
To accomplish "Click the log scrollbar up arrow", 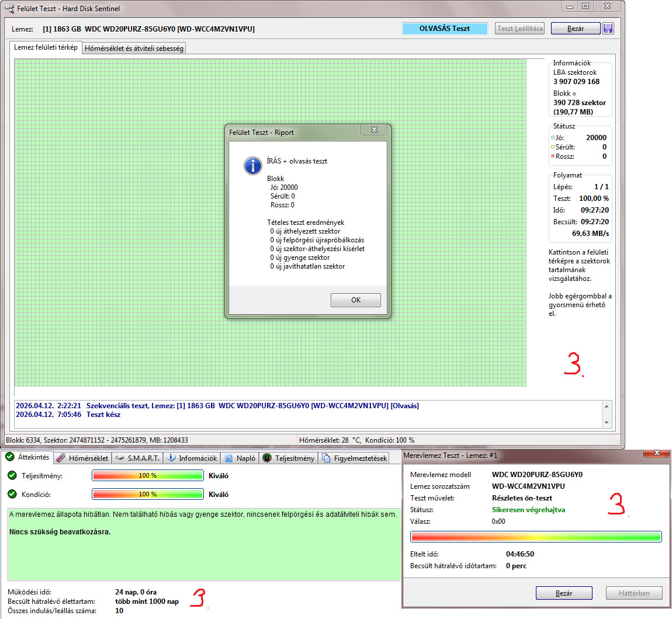I will 607,406.
